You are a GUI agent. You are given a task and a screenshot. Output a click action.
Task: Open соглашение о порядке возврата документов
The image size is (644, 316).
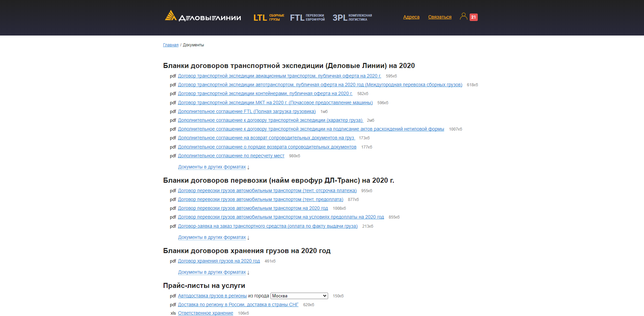267,147
